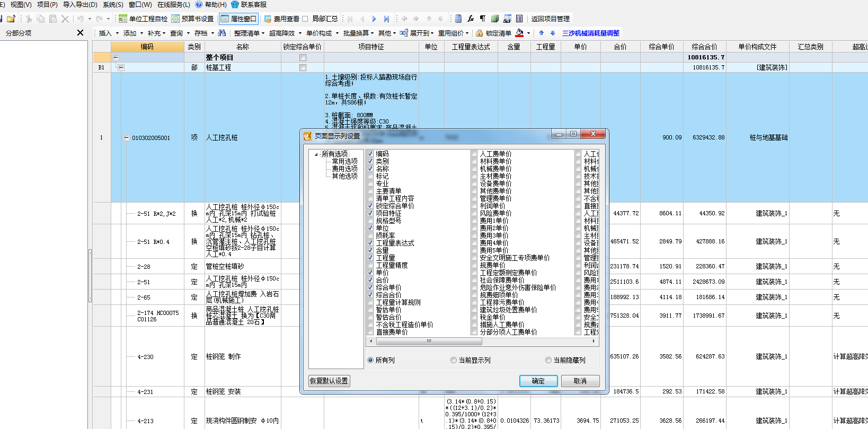Screen dimensions: 868x429
Task: Open the 整理清单 dropdown
Action: click(x=250, y=33)
